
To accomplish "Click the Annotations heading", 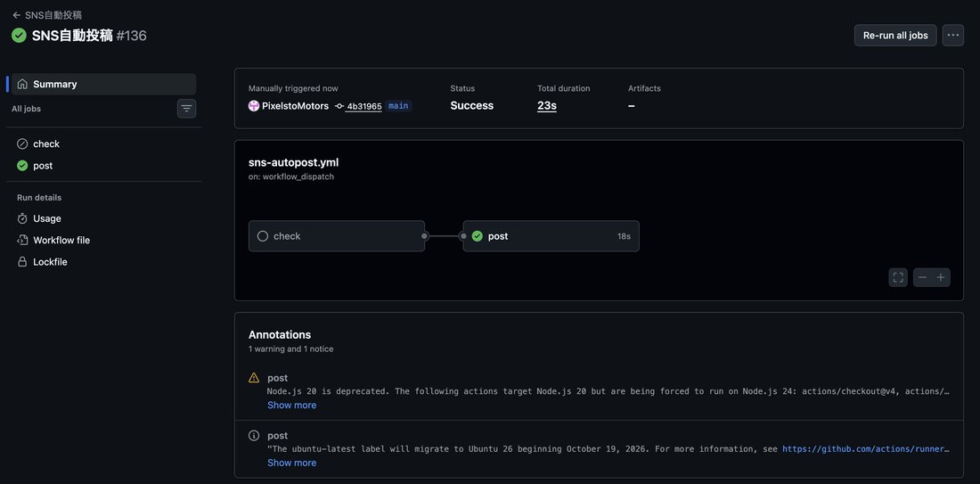I will 280,334.
